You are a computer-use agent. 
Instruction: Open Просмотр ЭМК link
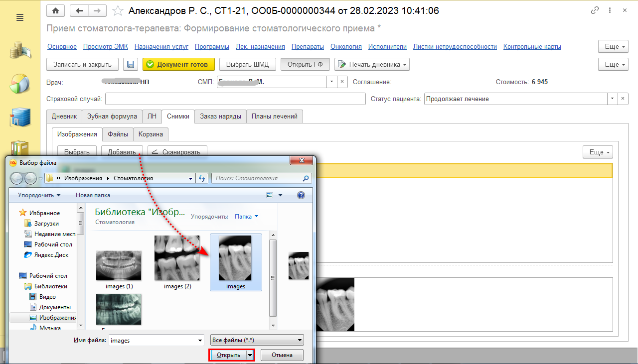(106, 47)
